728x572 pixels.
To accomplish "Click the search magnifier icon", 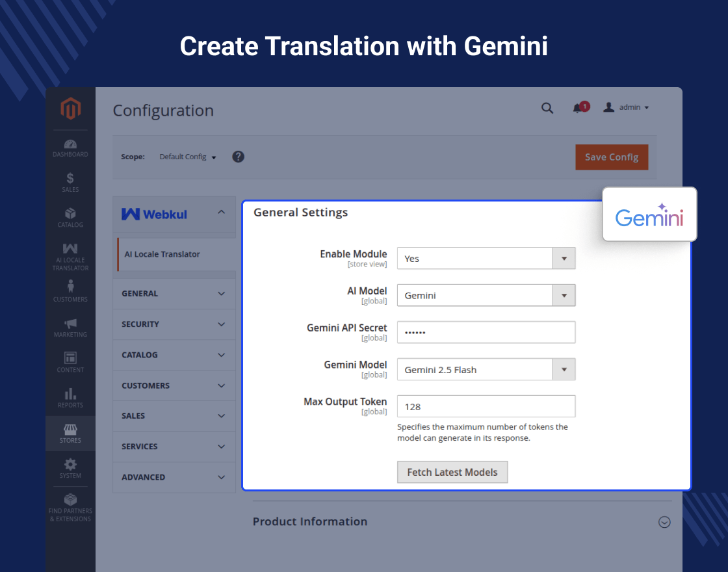I will pos(547,108).
